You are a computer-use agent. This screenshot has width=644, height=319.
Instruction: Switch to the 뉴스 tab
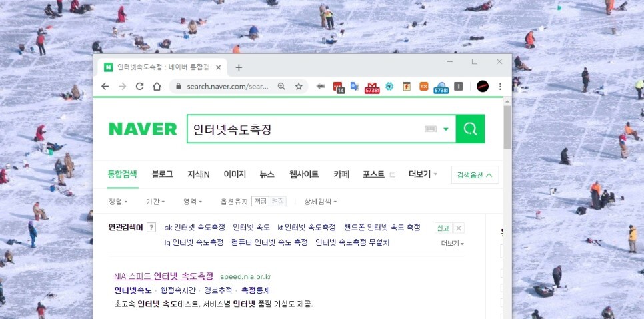(x=267, y=174)
